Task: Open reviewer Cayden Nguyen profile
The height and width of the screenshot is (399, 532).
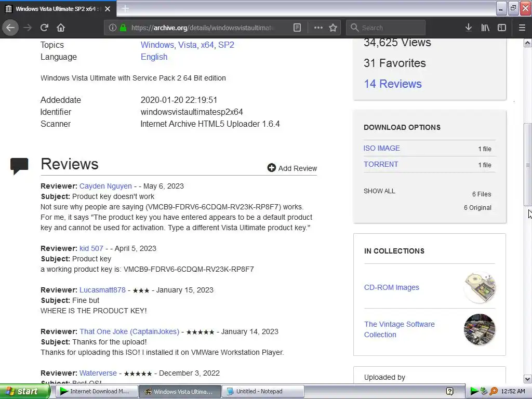Action: click(105, 186)
